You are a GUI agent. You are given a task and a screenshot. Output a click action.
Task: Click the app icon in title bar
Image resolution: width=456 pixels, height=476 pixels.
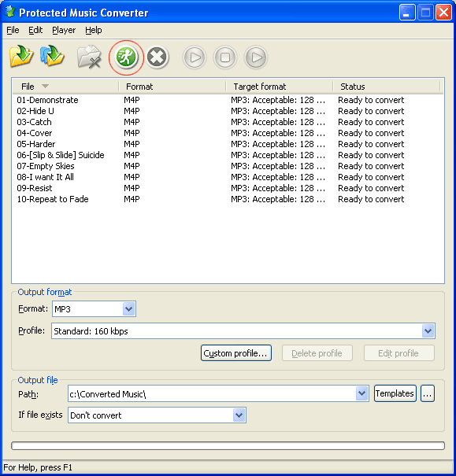pyautogui.click(x=10, y=12)
